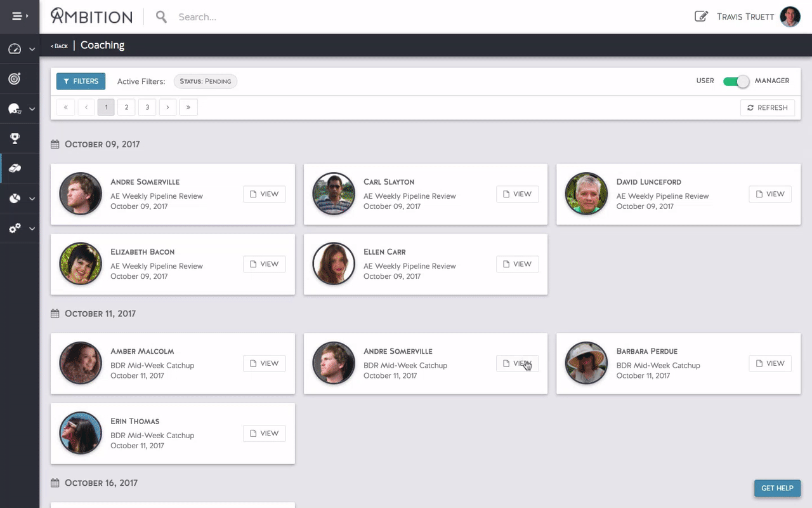812x508 pixels.
Task: Open the dashboard gauge sidebar icon
Action: tap(15, 49)
